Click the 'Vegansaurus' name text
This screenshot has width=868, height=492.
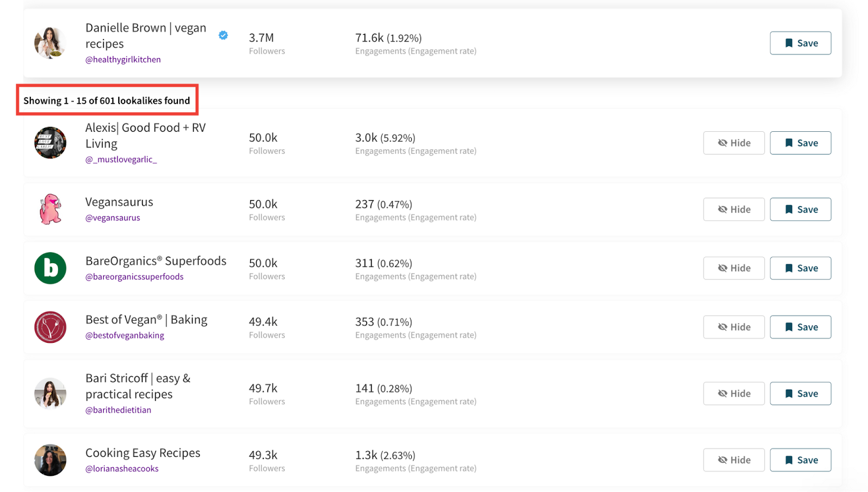[x=119, y=202]
